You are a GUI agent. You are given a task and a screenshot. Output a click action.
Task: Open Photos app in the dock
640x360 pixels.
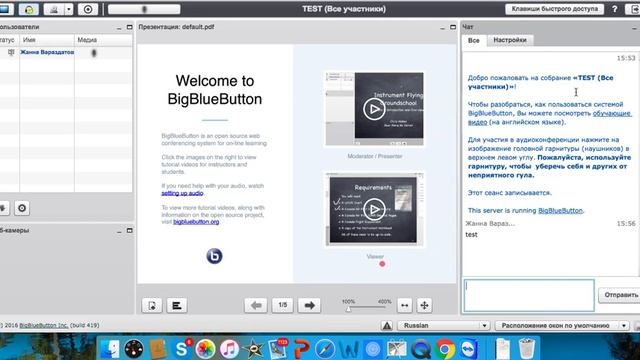point(205,349)
